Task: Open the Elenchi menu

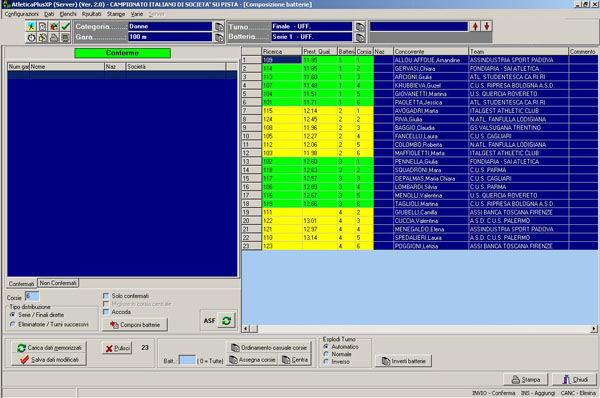Action: point(68,14)
